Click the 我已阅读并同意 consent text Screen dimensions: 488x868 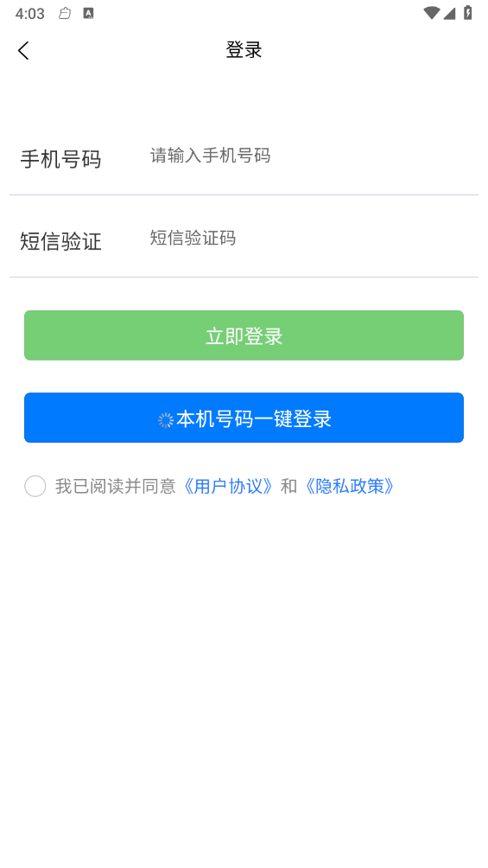pos(115,487)
